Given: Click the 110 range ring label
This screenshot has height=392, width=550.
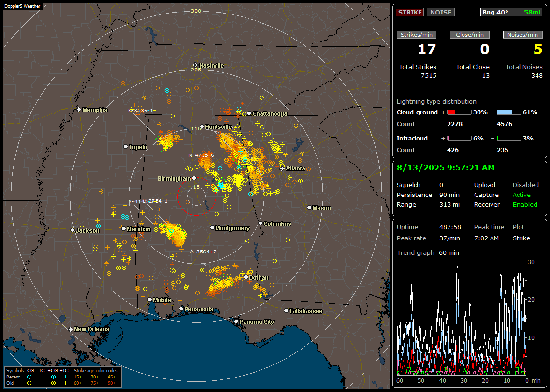Looking at the screenshot, I should [196, 128].
